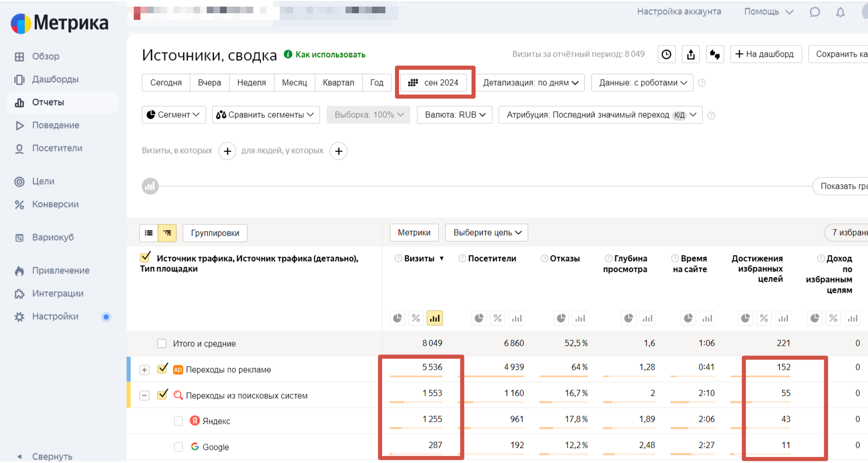Add a visit condition with plus button
This screenshot has width=868, height=463.
(227, 151)
